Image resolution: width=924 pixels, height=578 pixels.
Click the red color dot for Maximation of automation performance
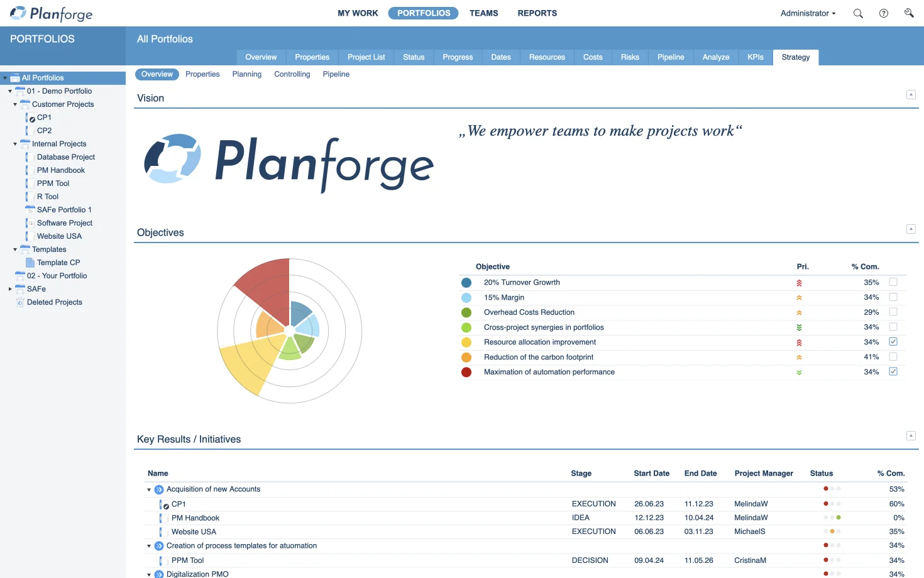click(x=466, y=371)
